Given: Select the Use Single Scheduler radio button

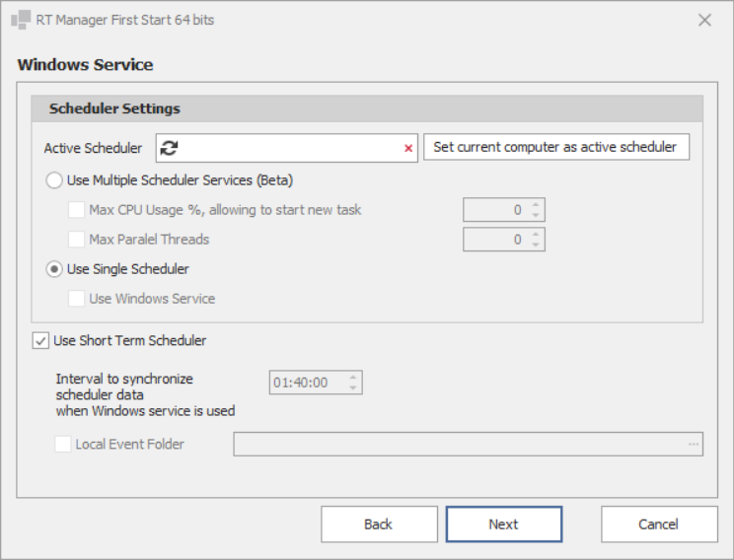Looking at the screenshot, I should click(x=55, y=269).
